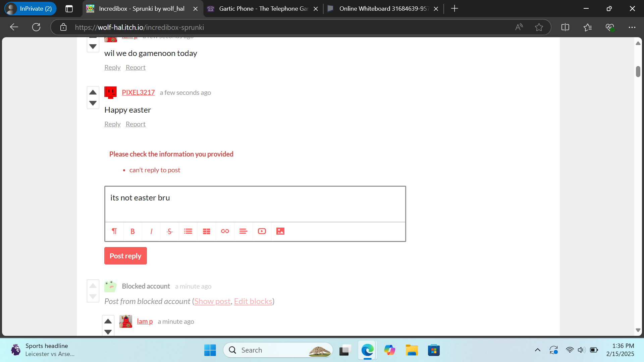Toggle bold formatting in reply editor
The height and width of the screenshot is (362, 644).
click(133, 231)
